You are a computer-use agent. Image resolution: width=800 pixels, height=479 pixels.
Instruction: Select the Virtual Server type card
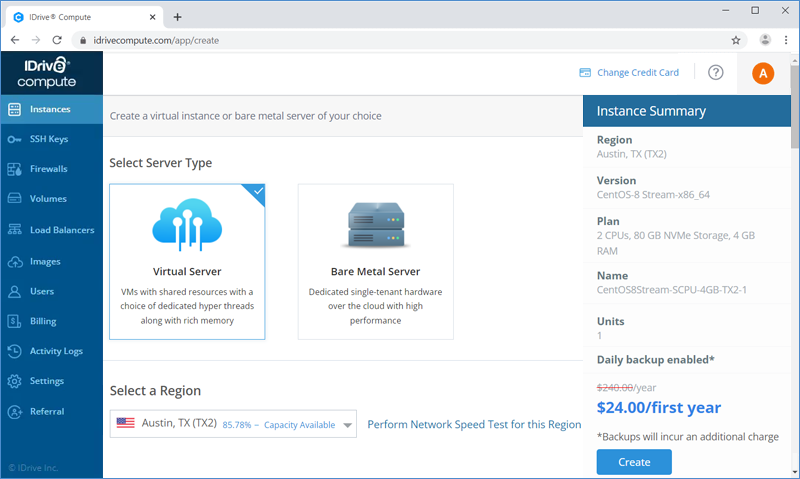[x=187, y=262]
